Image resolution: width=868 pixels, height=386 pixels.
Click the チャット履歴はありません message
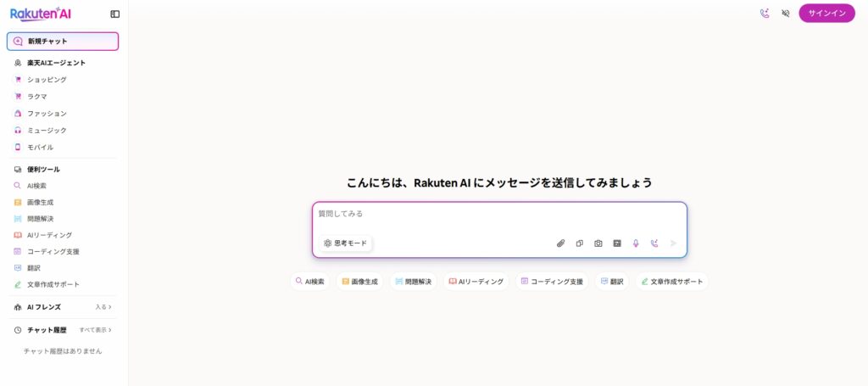(63, 351)
